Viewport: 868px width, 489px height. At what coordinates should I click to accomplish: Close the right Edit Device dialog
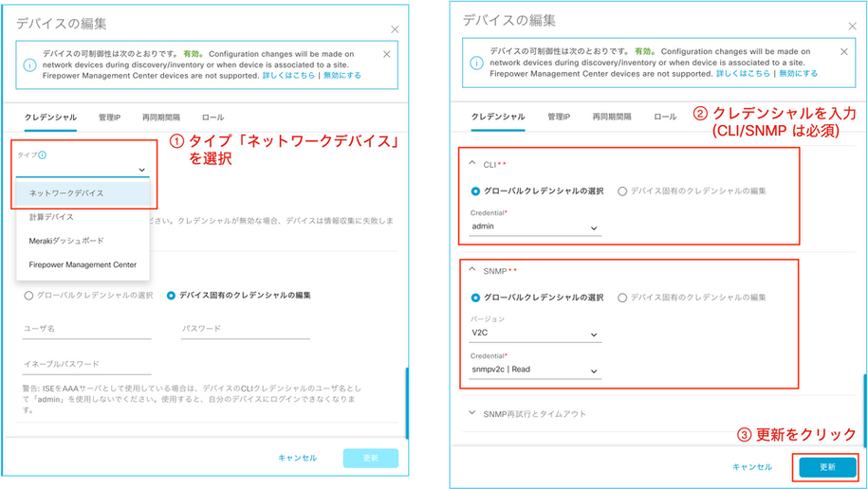coord(853,26)
